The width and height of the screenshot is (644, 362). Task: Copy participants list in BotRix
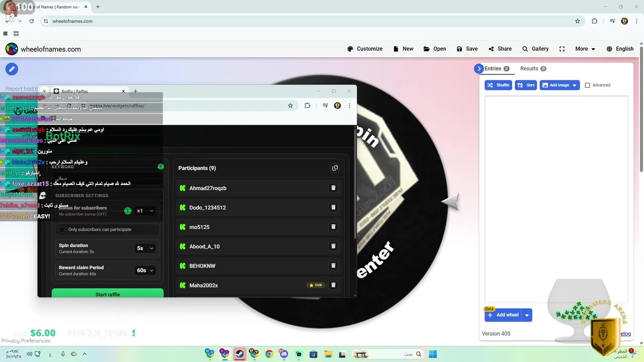pyautogui.click(x=335, y=168)
